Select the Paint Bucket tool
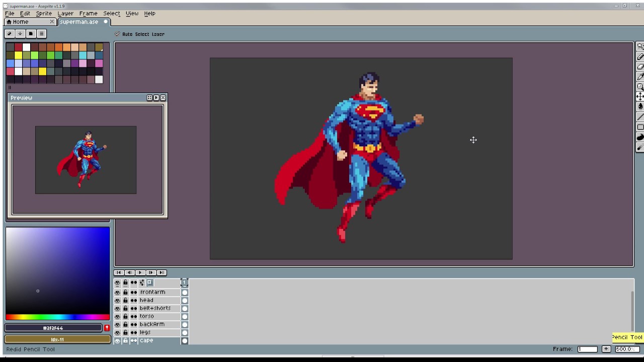 click(640, 107)
